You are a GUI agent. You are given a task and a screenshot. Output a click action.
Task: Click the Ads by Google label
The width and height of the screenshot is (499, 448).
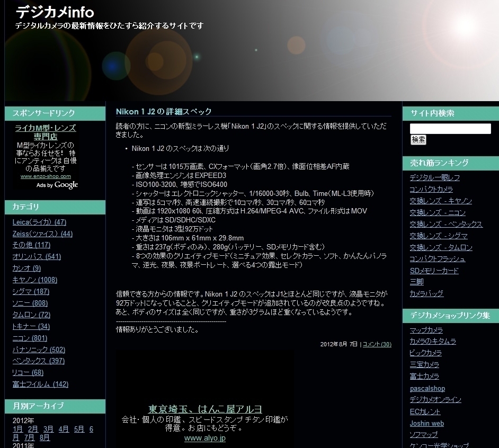[57, 185]
